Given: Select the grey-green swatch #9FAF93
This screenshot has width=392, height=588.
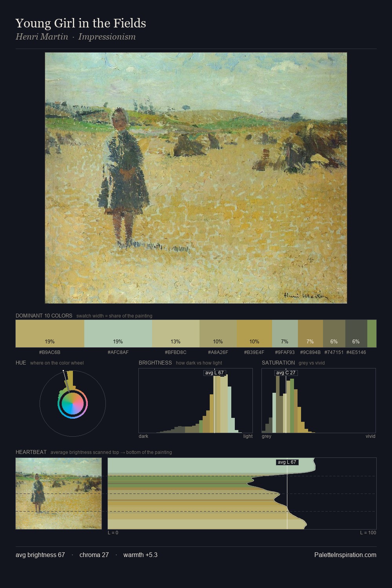Looking at the screenshot, I should point(285,334).
